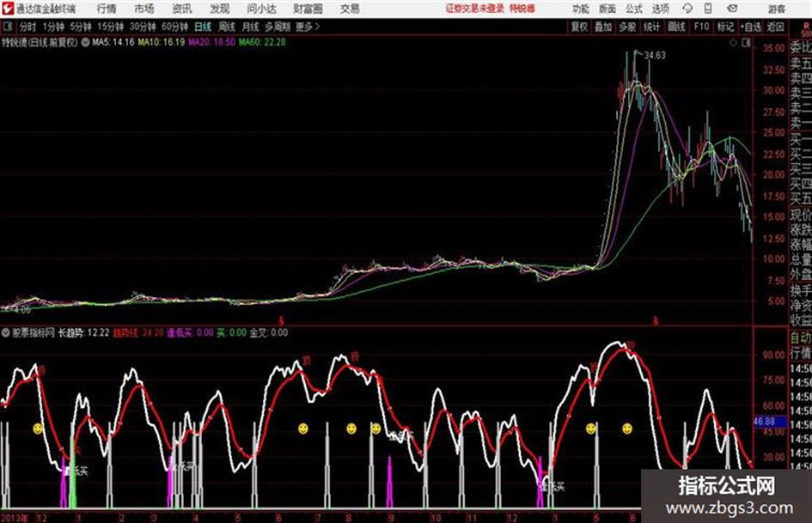Open the 公式 formula menu

(x=634, y=9)
